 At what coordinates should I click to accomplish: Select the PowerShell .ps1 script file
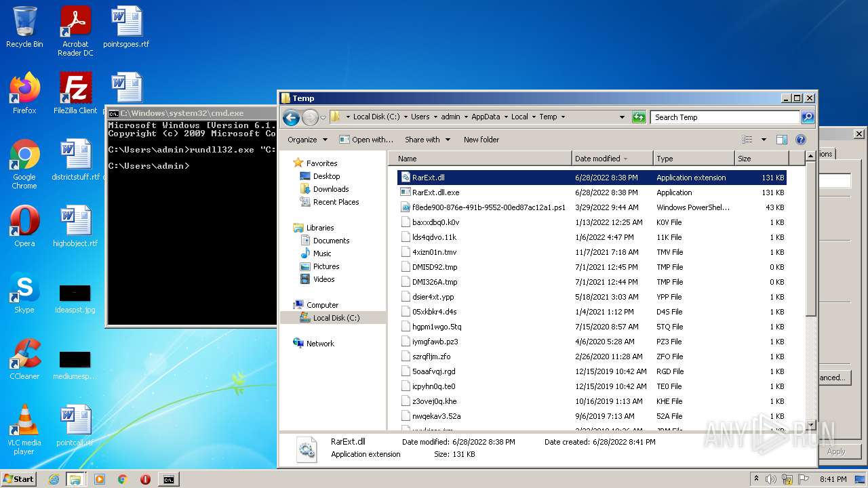coord(592,207)
